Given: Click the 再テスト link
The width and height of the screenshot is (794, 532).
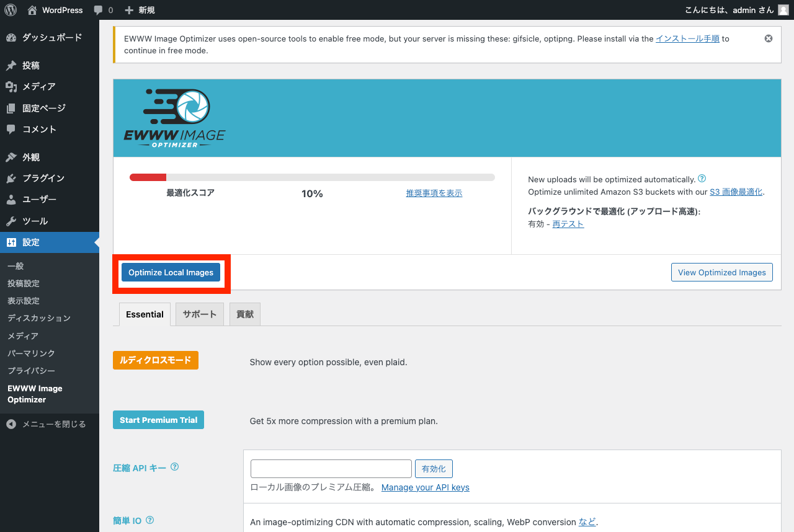Looking at the screenshot, I should (x=568, y=224).
